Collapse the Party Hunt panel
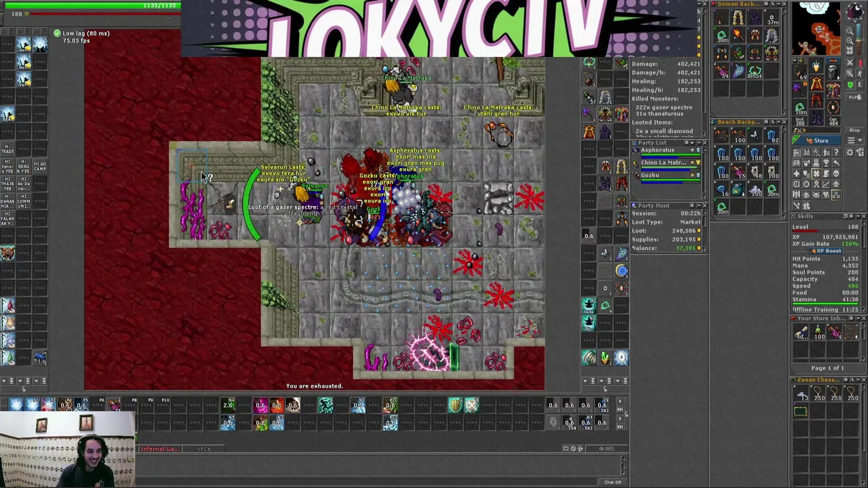The image size is (868, 488). (699, 205)
